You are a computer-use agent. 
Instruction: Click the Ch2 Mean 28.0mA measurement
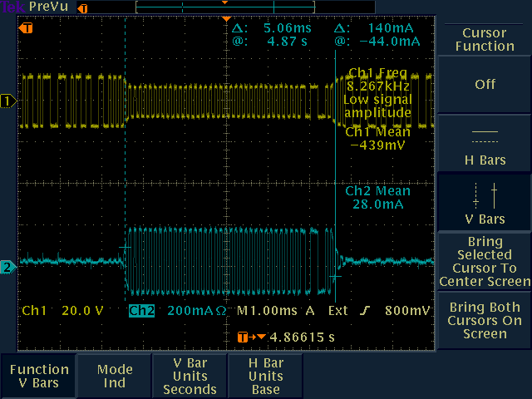click(378, 198)
